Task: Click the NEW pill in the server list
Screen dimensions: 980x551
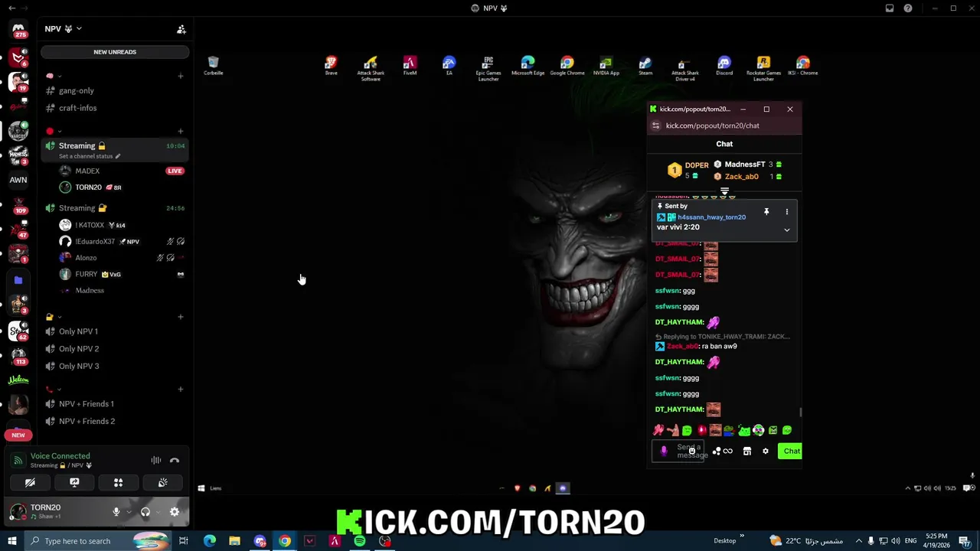Action: pos(18,435)
